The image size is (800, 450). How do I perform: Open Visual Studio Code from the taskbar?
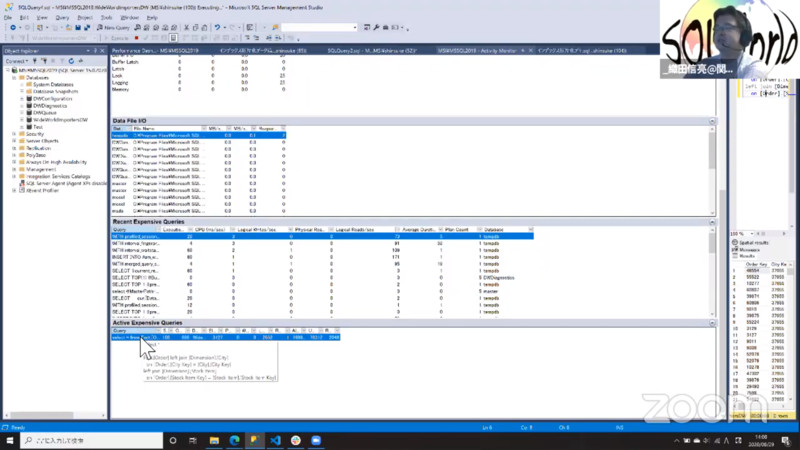tap(276, 440)
